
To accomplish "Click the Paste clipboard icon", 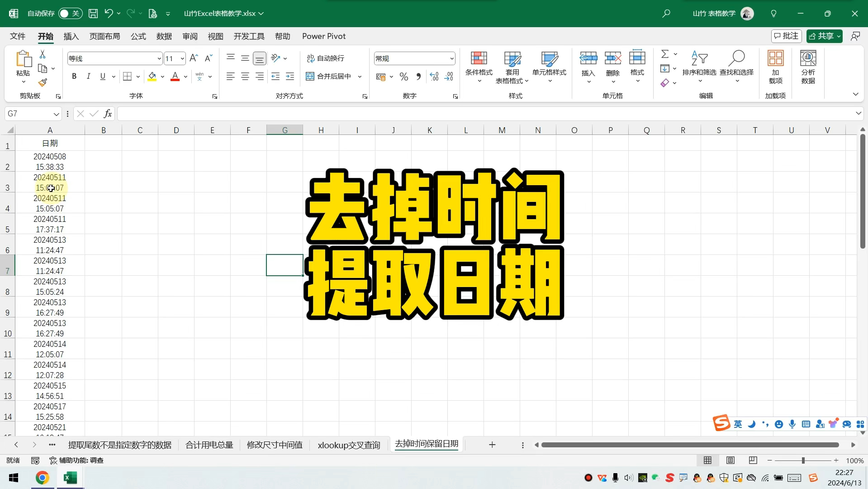I will pyautogui.click(x=23, y=59).
